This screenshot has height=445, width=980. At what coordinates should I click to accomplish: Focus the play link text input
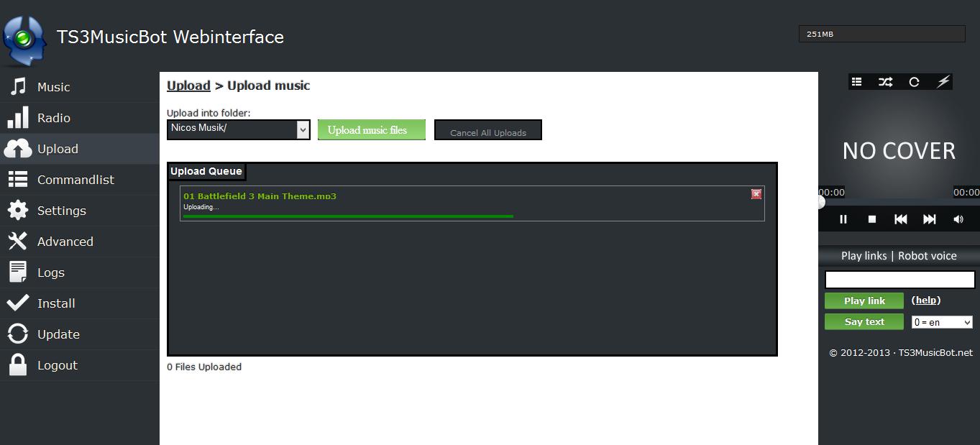coord(899,280)
